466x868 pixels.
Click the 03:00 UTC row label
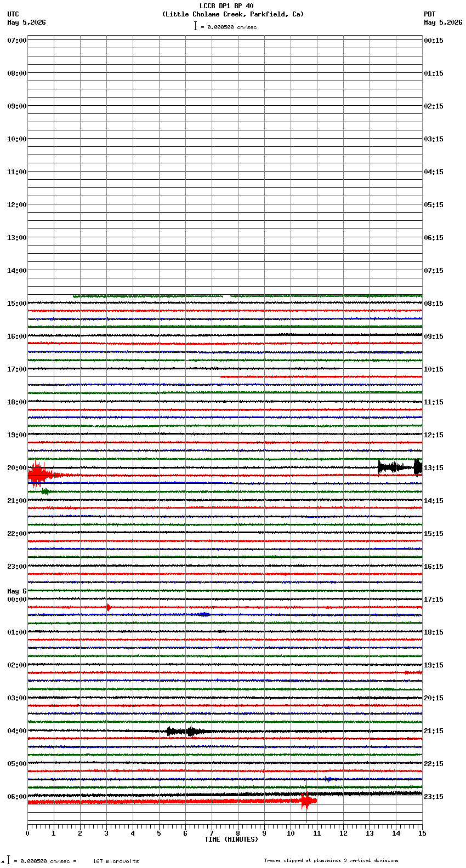click(17, 698)
